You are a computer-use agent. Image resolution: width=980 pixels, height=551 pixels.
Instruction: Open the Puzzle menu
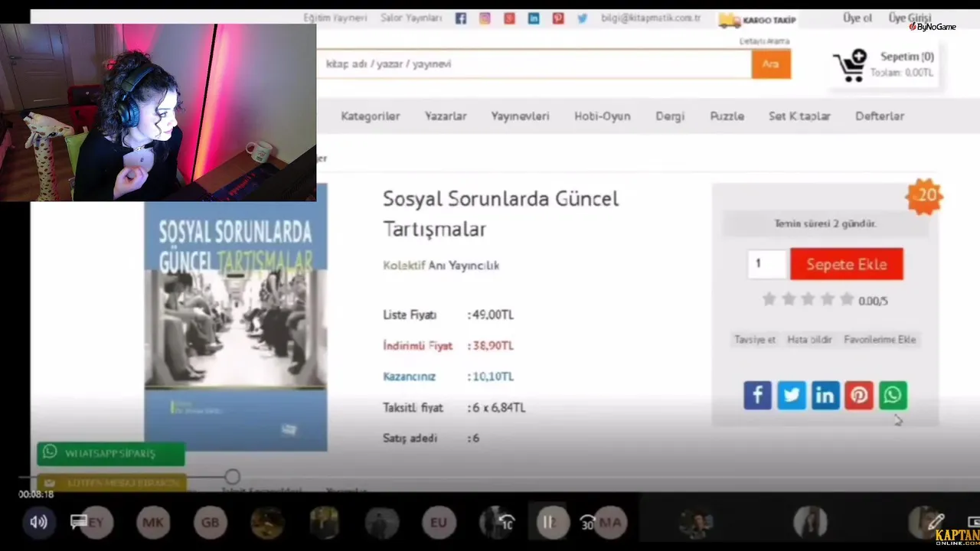727,116
